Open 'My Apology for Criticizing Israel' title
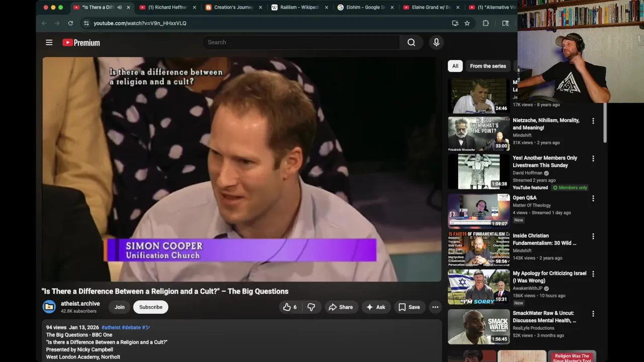The image size is (644, 362). pos(549,277)
